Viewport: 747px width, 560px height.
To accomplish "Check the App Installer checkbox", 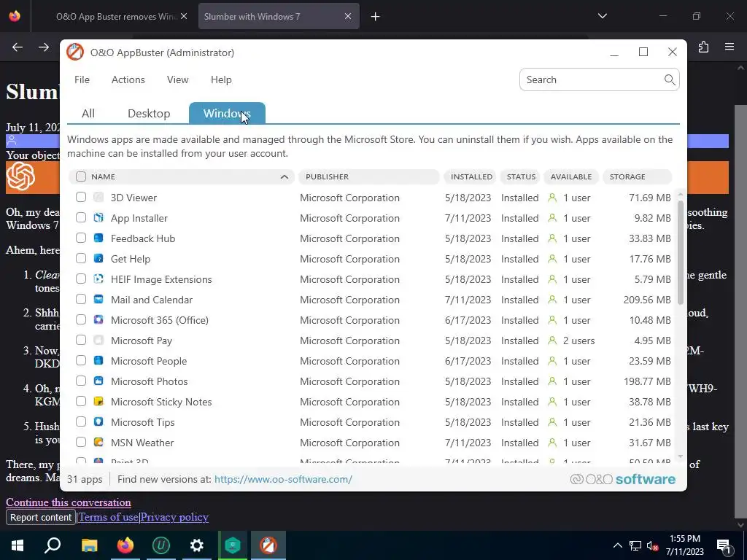I will tap(81, 217).
